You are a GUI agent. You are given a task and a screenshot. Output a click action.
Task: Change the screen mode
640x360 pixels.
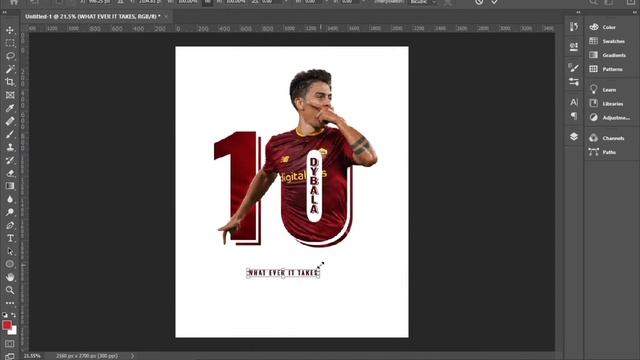click(x=10, y=356)
